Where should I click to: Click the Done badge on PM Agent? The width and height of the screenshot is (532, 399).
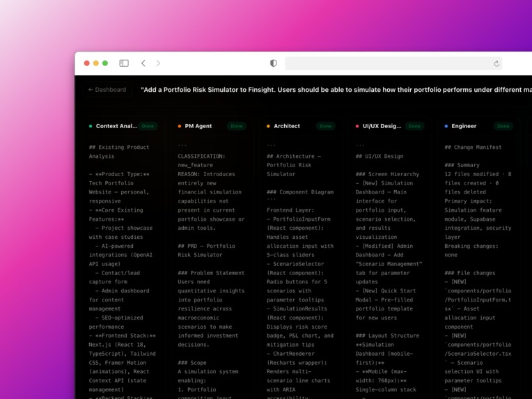click(237, 126)
